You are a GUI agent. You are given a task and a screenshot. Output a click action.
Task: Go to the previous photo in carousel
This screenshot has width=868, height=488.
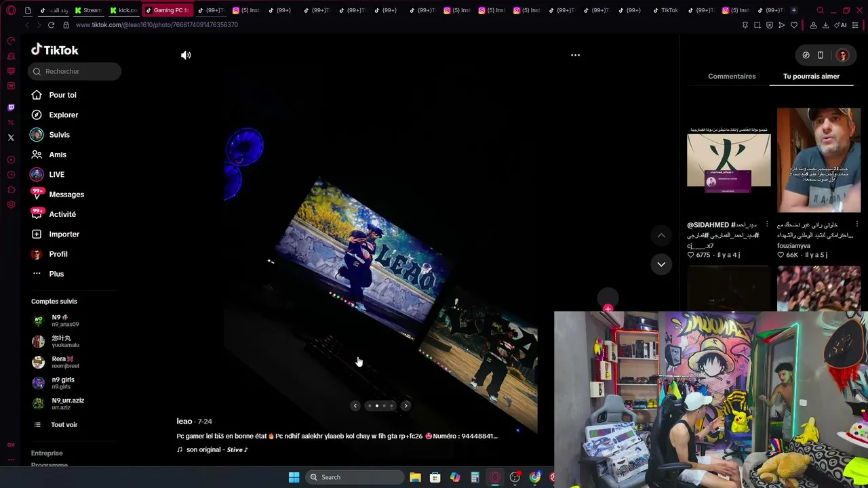click(355, 405)
